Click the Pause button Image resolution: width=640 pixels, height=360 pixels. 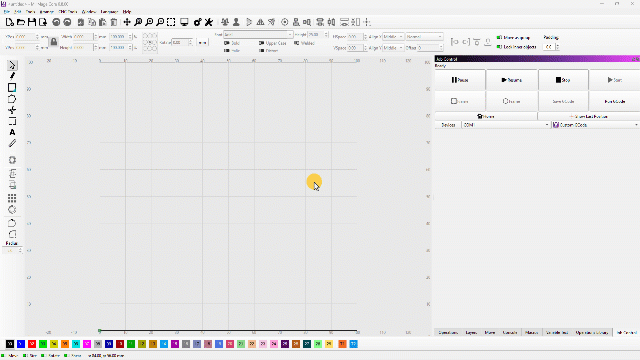460,80
